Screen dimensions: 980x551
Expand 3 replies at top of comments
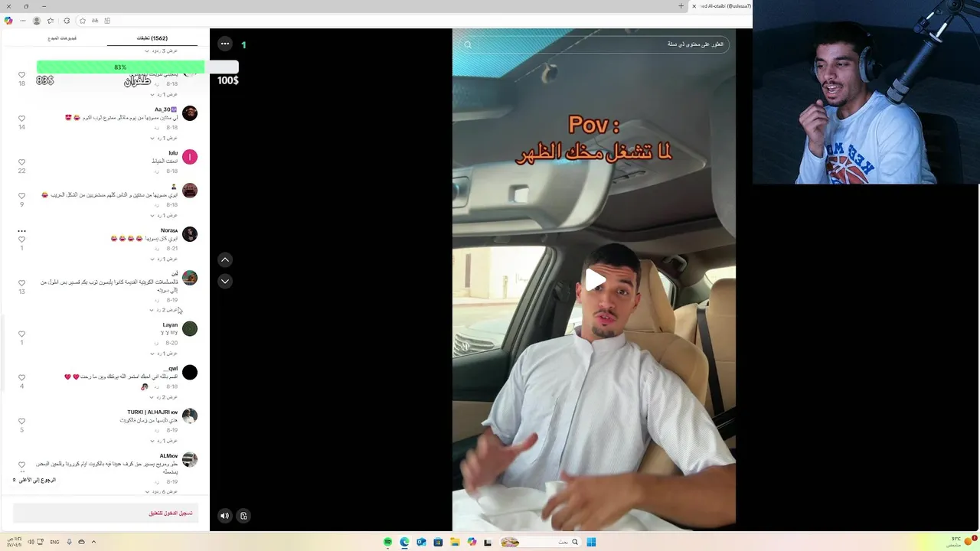161,51
